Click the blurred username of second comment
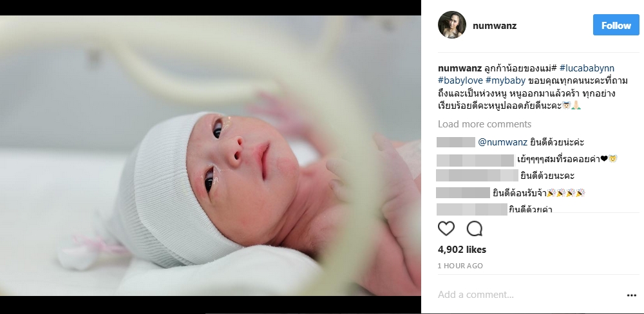Image resolution: width=644 pixels, height=314 pixels. [x=475, y=160]
